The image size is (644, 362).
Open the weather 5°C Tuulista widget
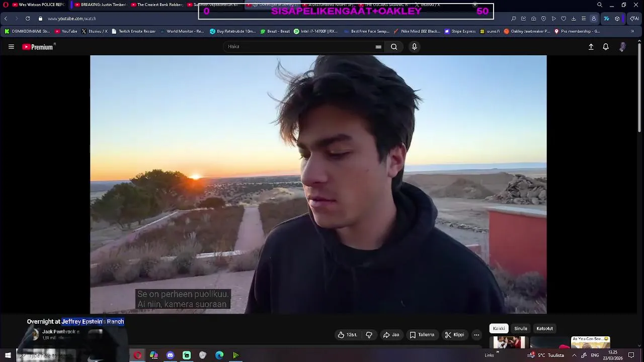[546, 355]
